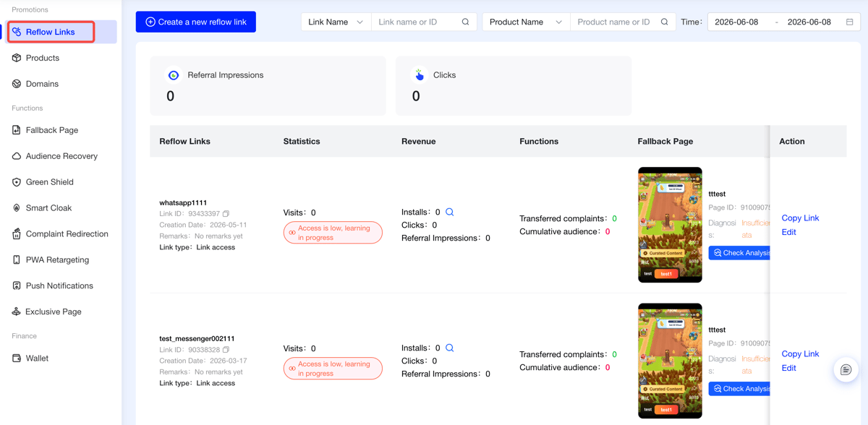868x425 pixels.
Task: Check Analysis for test_messenger002111 row
Action: click(x=739, y=389)
